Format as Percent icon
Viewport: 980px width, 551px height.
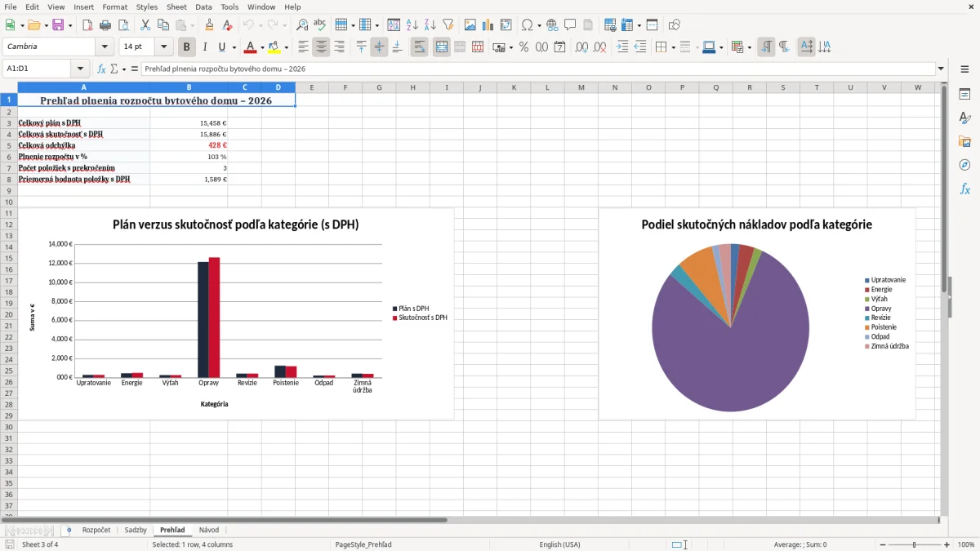pos(524,47)
